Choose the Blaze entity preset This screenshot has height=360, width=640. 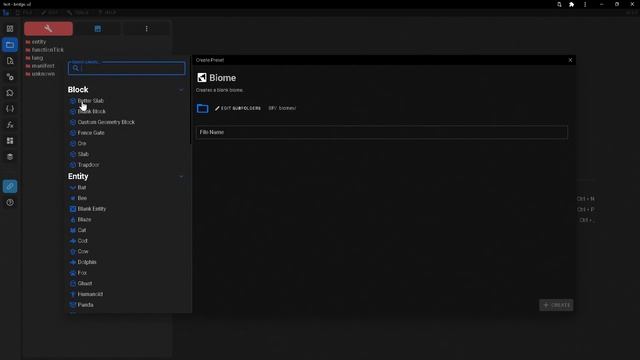pyautogui.click(x=80, y=219)
